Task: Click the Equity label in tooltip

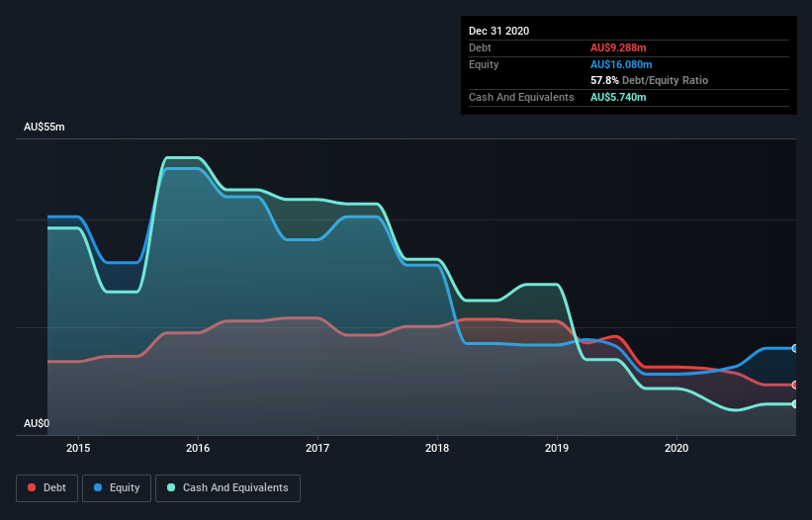Action: (x=484, y=64)
